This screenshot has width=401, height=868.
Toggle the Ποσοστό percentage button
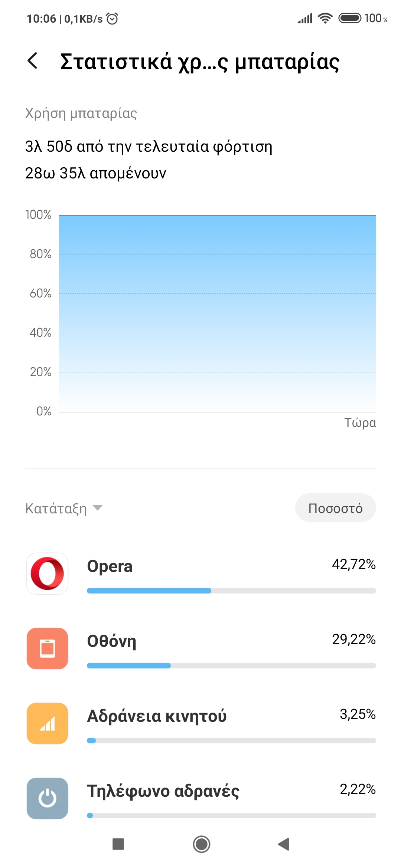(335, 508)
